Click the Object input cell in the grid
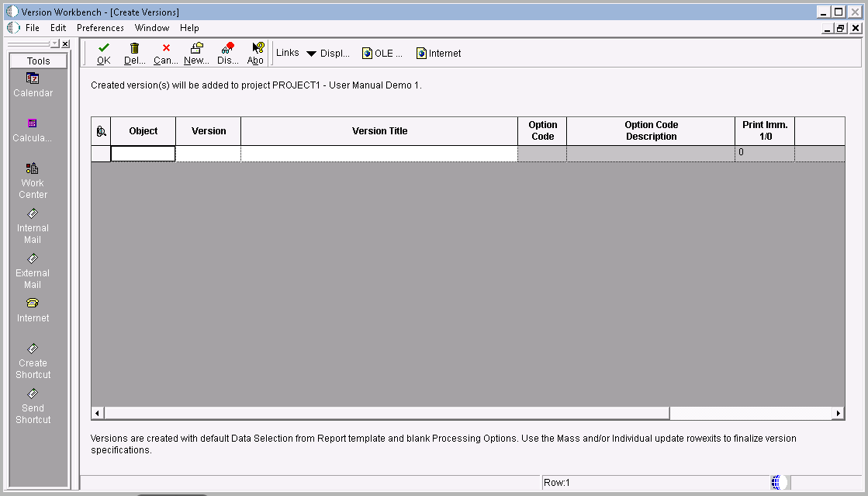This screenshot has height=496, width=868. pos(143,152)
